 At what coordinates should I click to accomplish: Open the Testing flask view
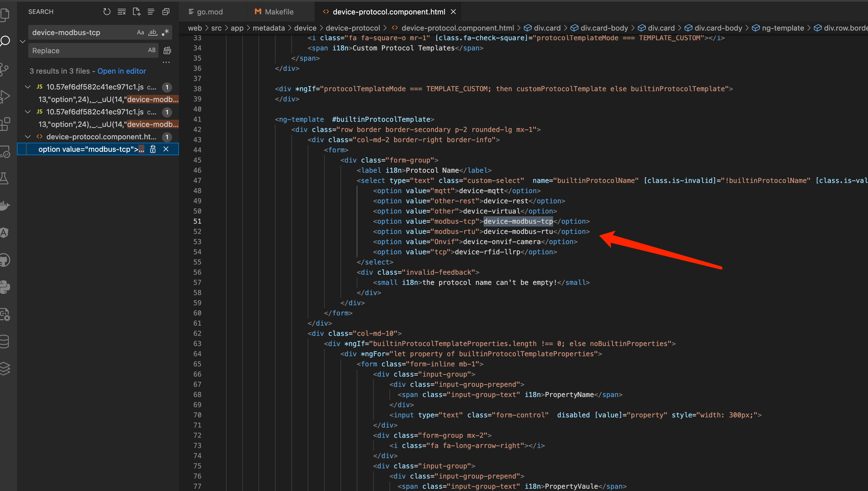click(4, 178)
